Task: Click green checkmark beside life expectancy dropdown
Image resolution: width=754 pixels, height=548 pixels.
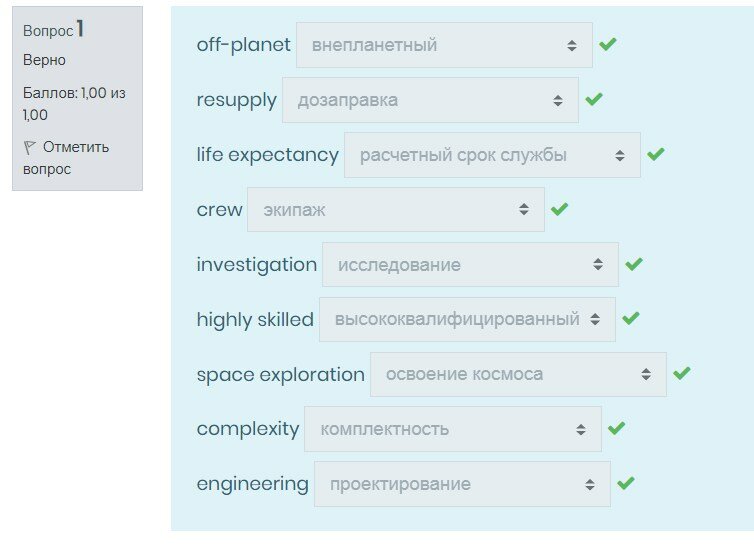Action: coord(655,155)
